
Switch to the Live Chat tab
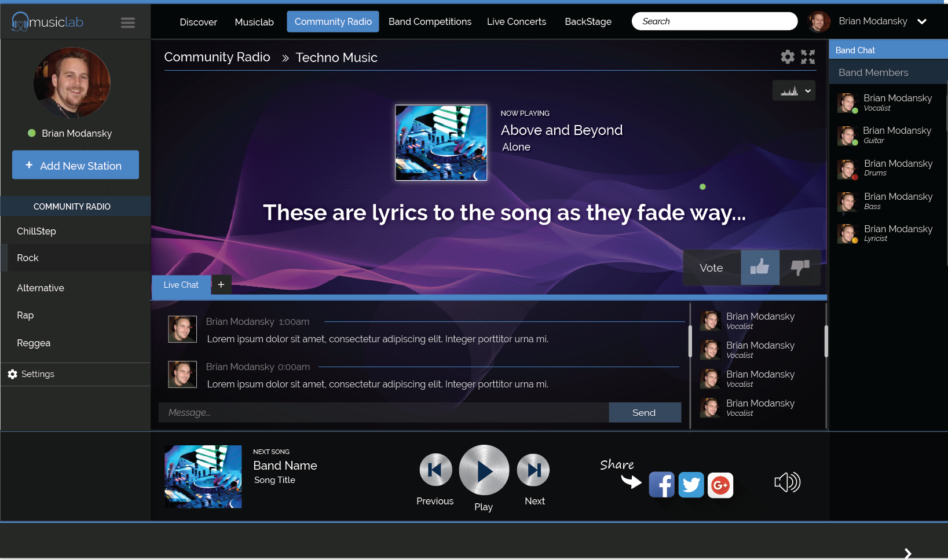tap(181, 285)
